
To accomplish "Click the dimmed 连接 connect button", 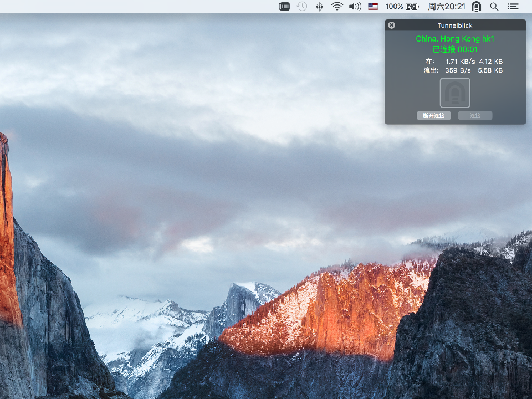I will [475, 116].
